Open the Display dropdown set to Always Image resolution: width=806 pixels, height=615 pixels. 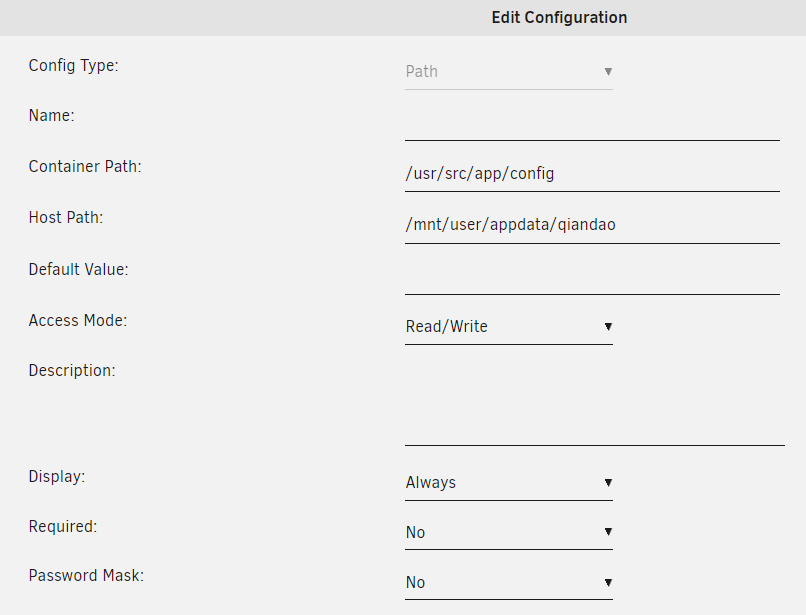tap(508, 483)
